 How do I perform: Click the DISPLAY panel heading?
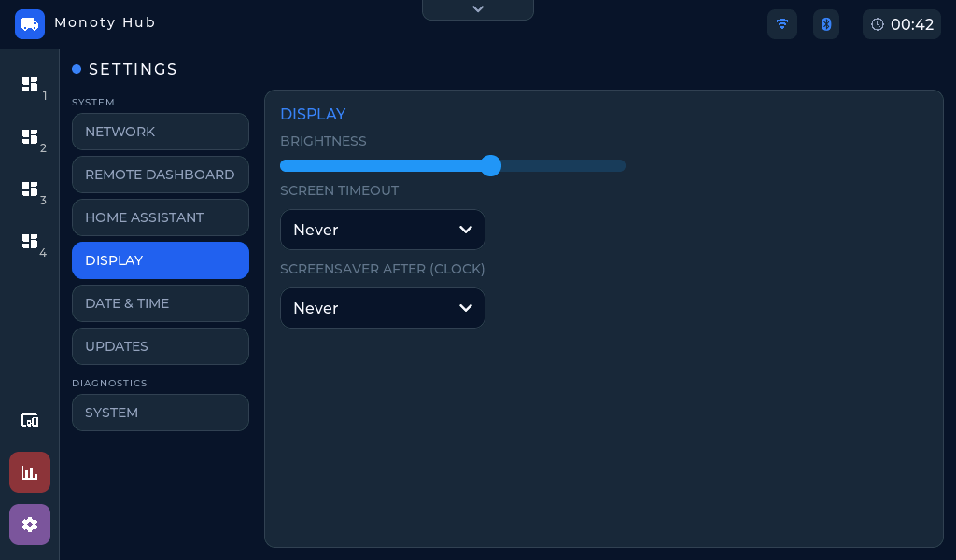pos(313,114)
